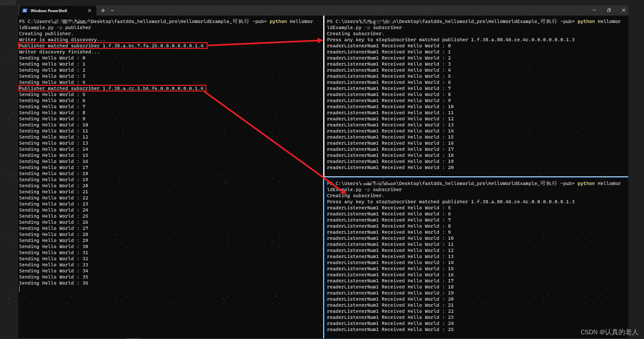Open a new terminal tab with the plus icon
Image resolution: width=644 pixels, height=339 pixels.
pos(103,10)
